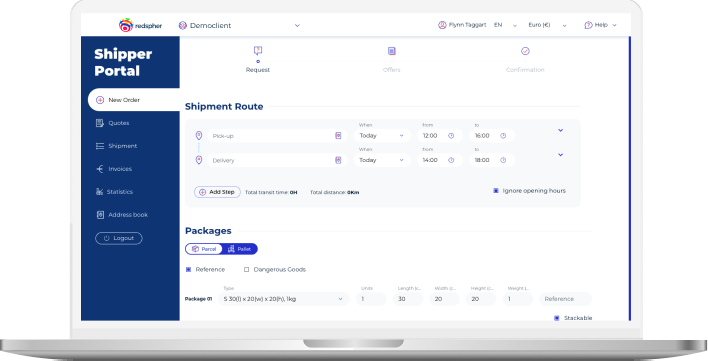This screenshot has width=708, height=361.
Task: Click the Add Step button
Action: click(217, 192)
